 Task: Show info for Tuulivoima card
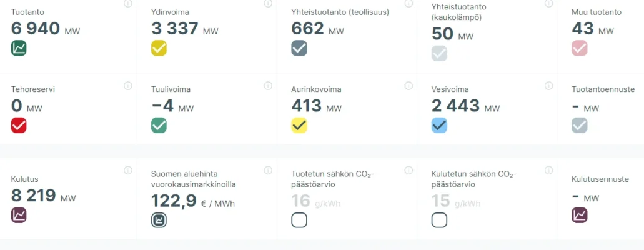click(x=268, y=86)
